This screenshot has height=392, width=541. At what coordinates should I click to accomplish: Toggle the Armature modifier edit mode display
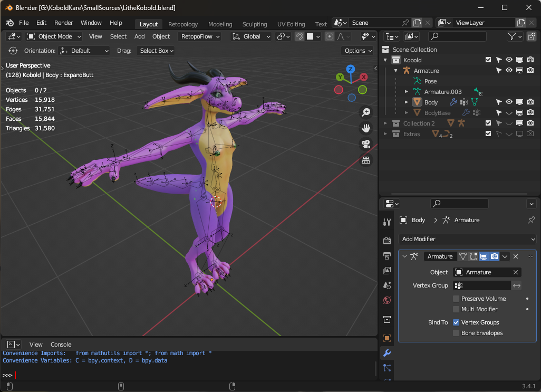[473, 256]
